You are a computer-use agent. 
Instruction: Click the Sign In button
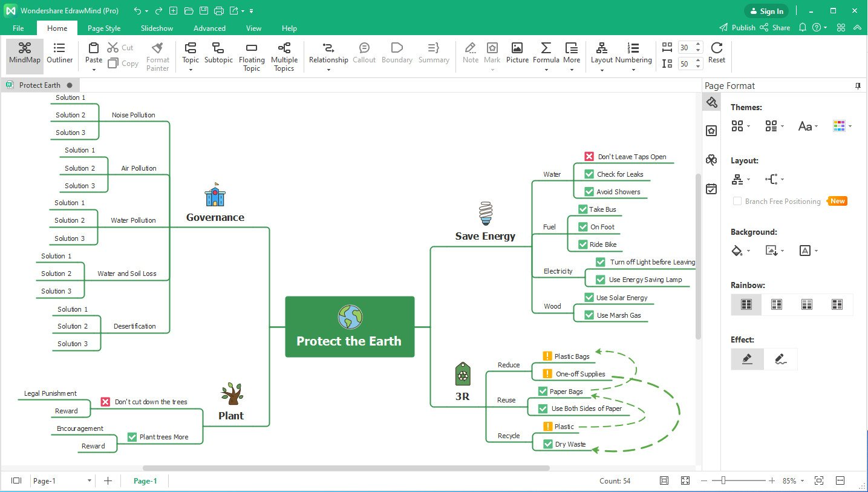click(x=766, y=11)
